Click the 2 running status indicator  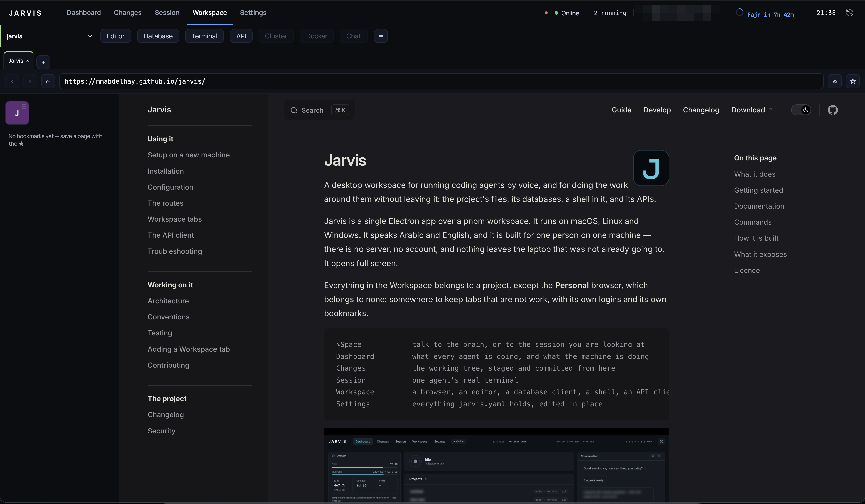coord(610,13)
